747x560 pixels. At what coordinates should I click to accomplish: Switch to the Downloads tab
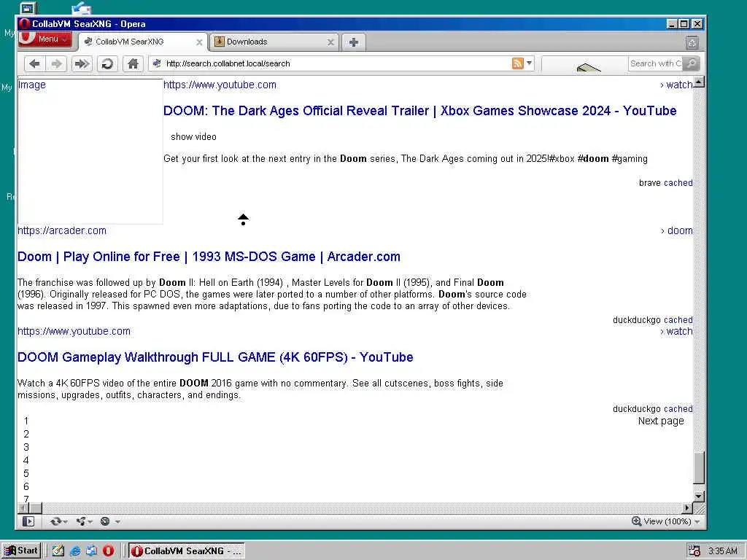pyautogui.click(x=274, y=42)
